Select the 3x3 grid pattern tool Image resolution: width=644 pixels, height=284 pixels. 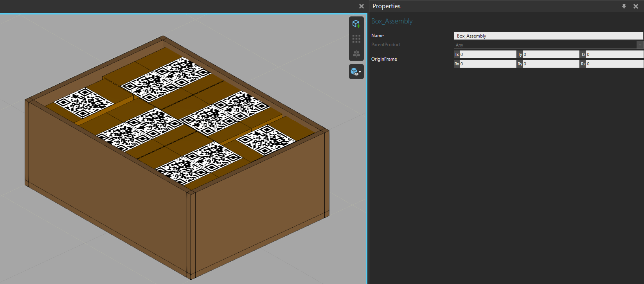[x=356, y=39]
